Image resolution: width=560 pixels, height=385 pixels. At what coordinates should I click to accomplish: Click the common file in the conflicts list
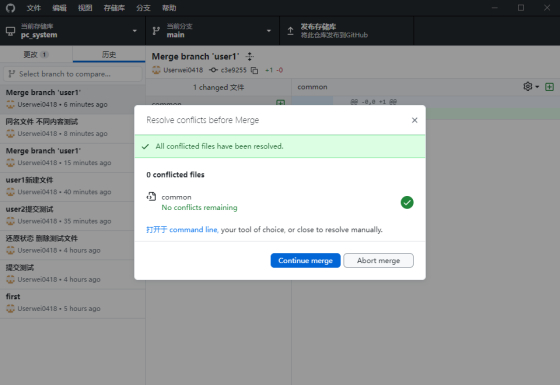click(176, 197)
